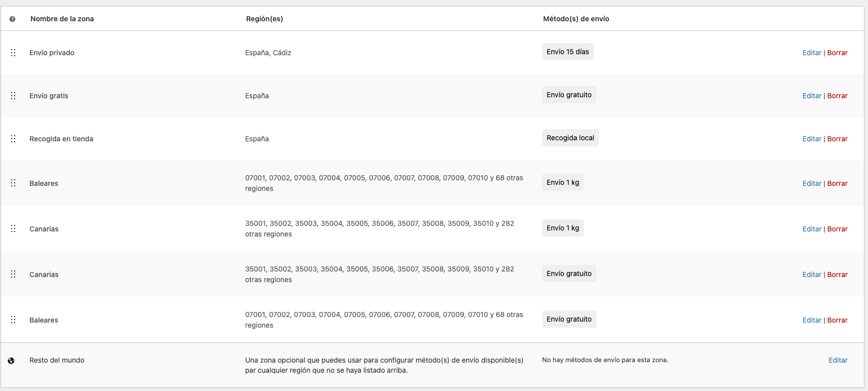Image resolution: width=868 pixels, height=391 pixels.
Task: Click Envío 1 kg badge in Canarias row
Action: click(x=562, y=228)
